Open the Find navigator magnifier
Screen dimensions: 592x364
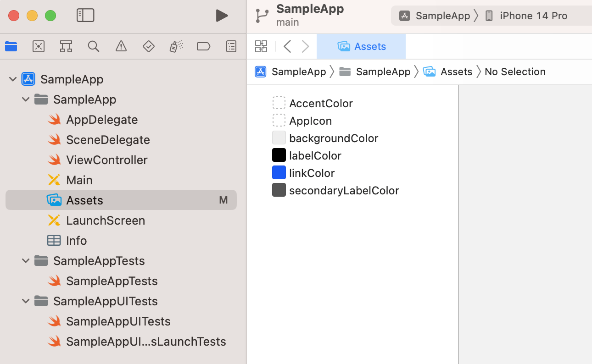pyautogui.click(x=94, y=46)
